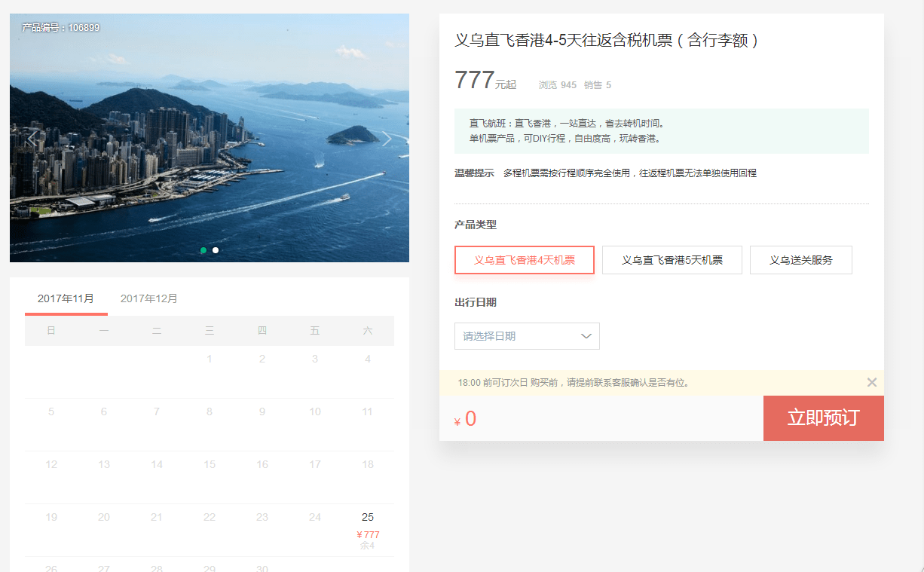Show the next carousel image
The height and width of the screenshot is (572, 924).
click(387, 139)
